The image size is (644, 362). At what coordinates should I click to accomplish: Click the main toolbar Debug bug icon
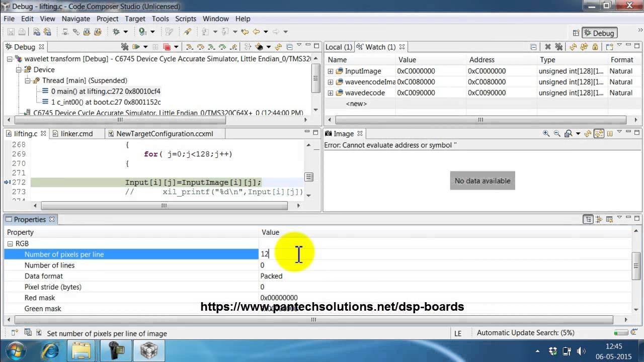click(x=116, y=32)
